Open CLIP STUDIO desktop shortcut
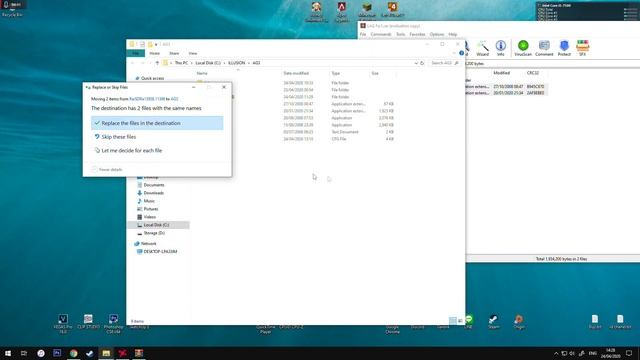Image resolution: width=640 pixels, height=360 pixels. [x=88, y=322]
